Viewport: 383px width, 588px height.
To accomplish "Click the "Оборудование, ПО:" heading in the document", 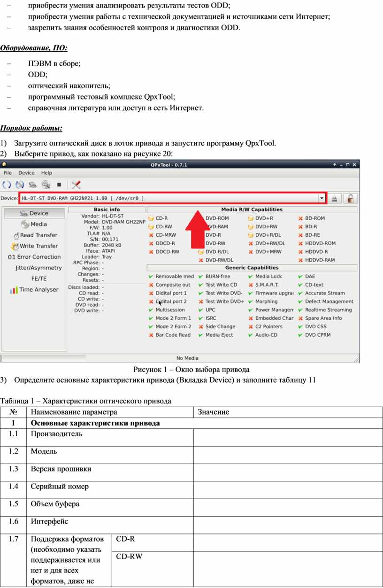I will click(x=34, y=48).
